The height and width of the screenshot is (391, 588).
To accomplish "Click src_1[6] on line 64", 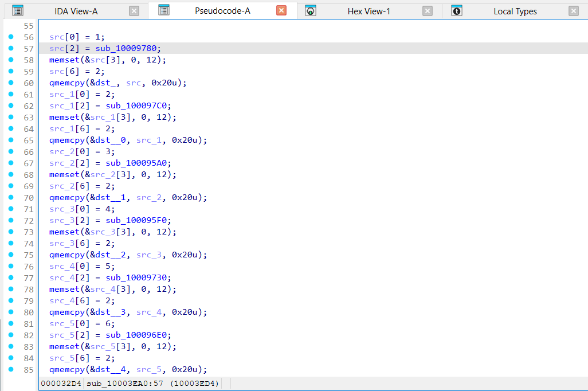I will (x=69, y=129).
